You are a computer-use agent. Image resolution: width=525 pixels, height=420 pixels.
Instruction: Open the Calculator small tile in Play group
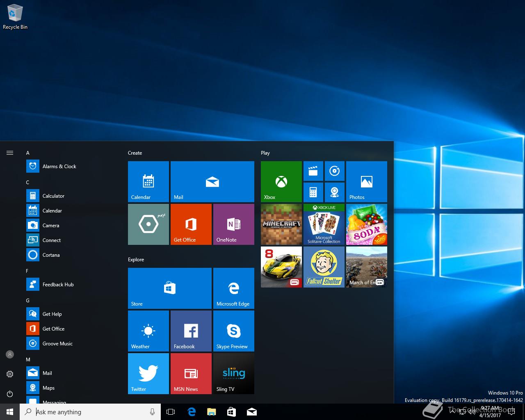coord(313,192)
